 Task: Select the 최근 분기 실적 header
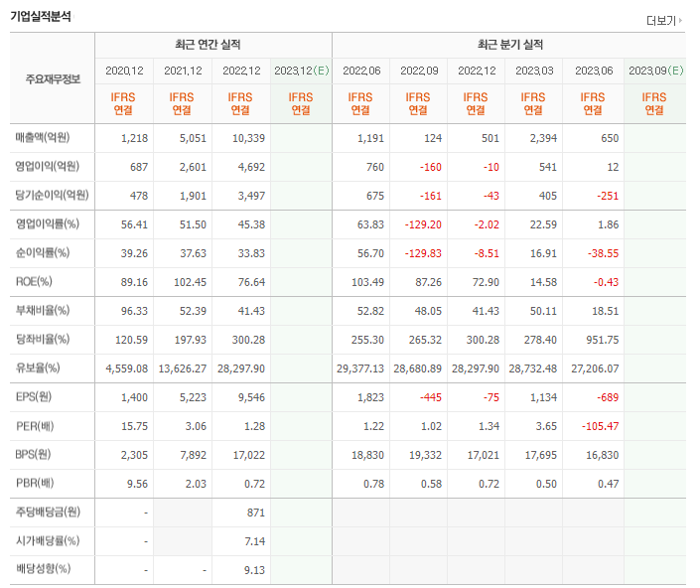(510, 45)
